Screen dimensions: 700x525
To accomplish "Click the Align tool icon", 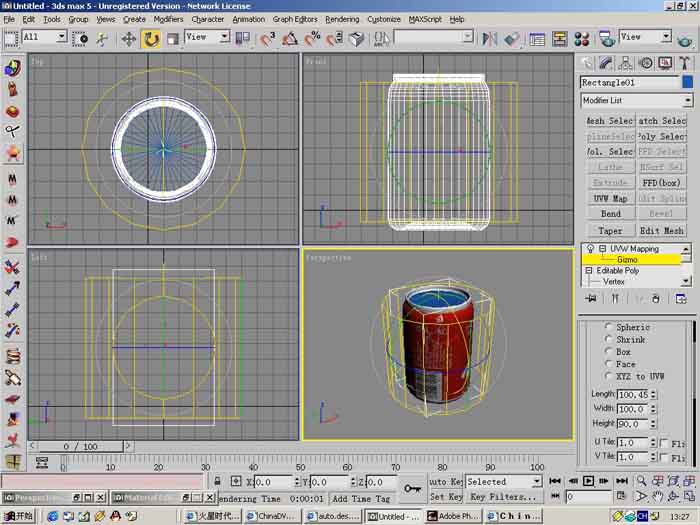I will (512, 39).
